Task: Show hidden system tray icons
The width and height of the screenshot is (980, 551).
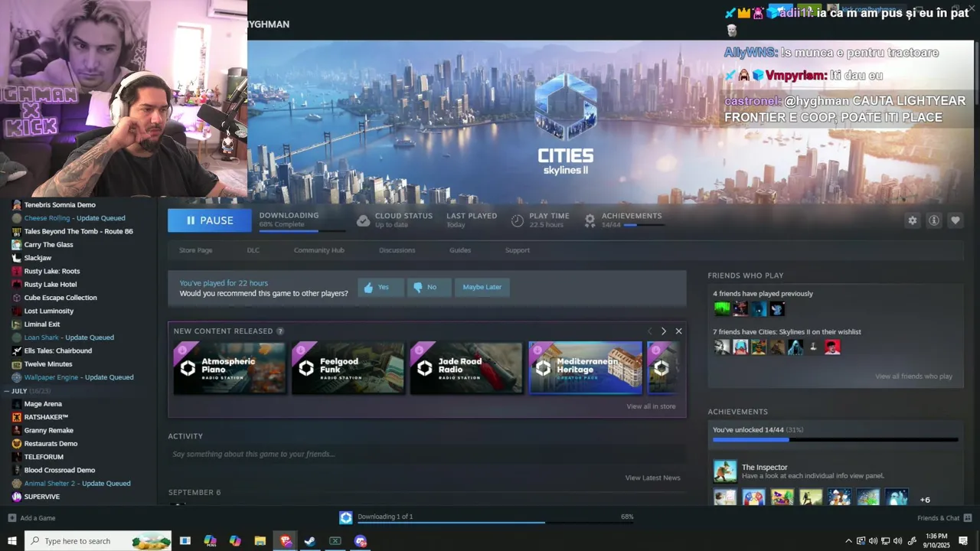Action: point(848,541)
